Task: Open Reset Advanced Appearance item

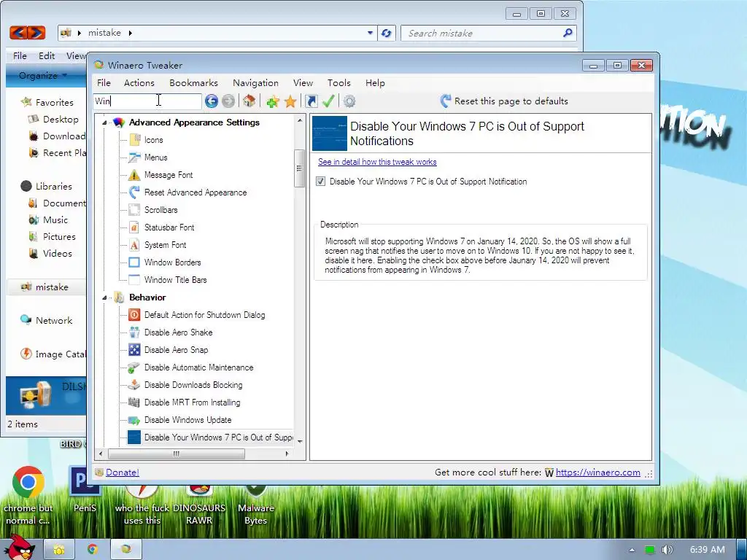Action: [x=196, y=192]
